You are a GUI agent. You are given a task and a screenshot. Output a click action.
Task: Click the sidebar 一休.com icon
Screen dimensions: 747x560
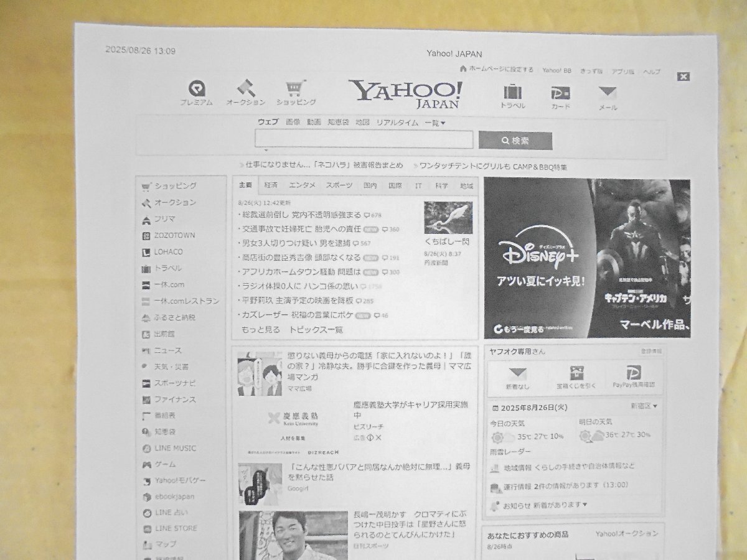pyautogui.click(x=146, y=285)
